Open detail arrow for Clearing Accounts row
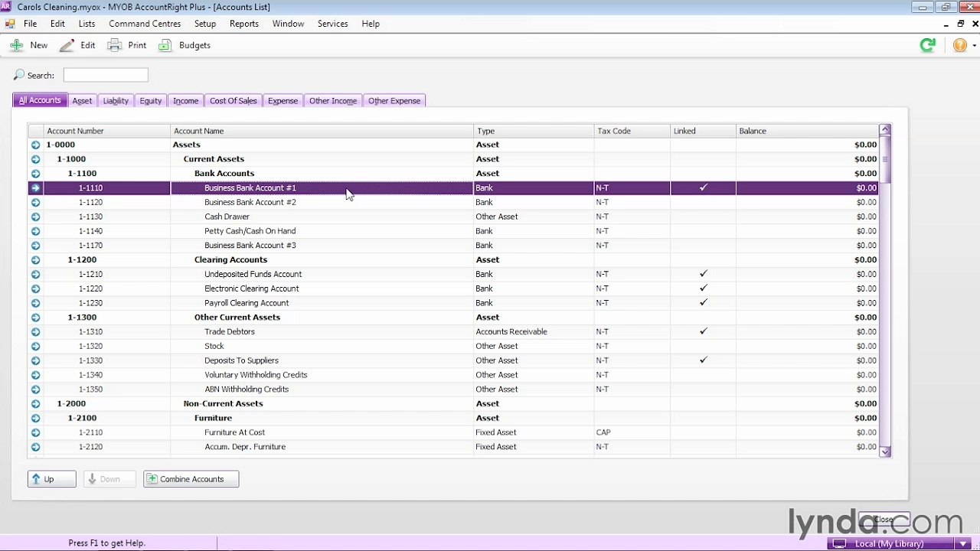 coord(35,259)
